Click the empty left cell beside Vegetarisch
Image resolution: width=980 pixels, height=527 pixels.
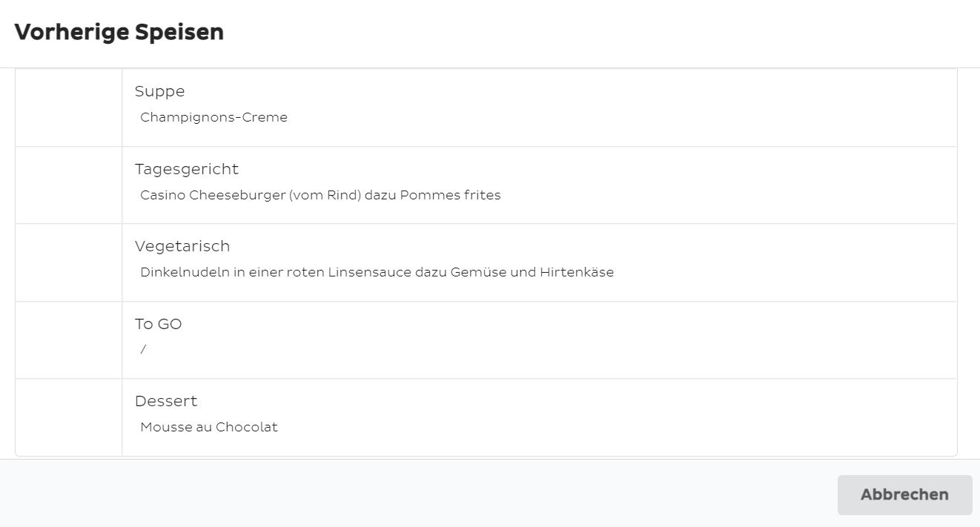tap(68, 262)
